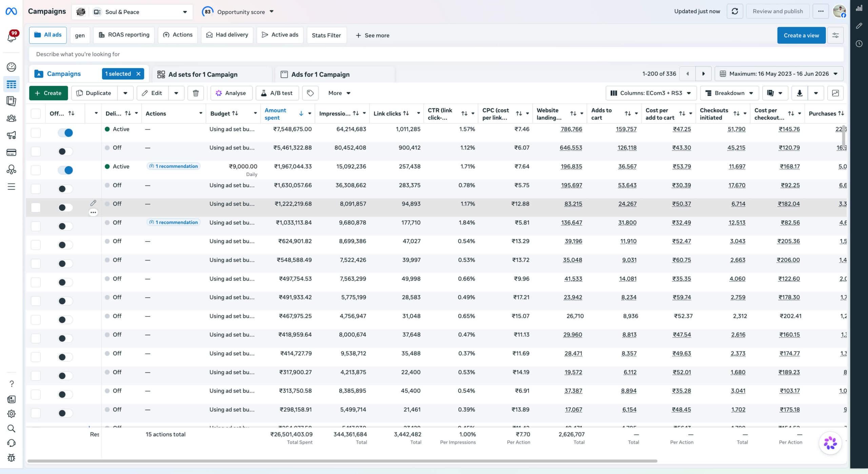Image resolution: width=868 pixels, height=474 pixels.
Task: Open the export options dropdown arrow
Action: coord(816,93)
